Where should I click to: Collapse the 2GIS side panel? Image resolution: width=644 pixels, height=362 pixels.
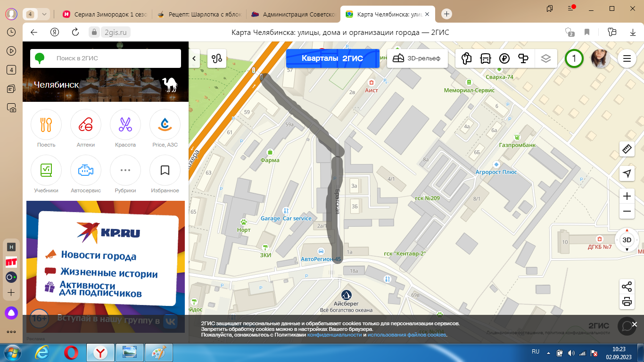pyautogui.click(x=194, y=58)
